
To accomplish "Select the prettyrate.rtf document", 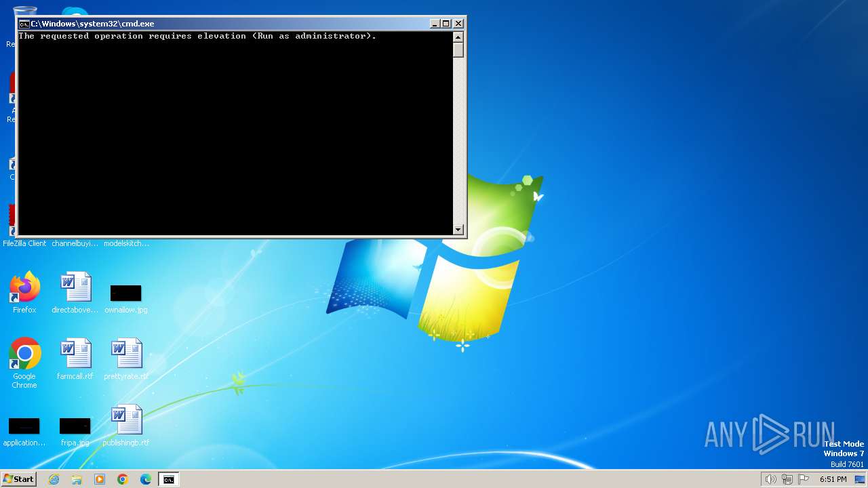I will [126, 359].
